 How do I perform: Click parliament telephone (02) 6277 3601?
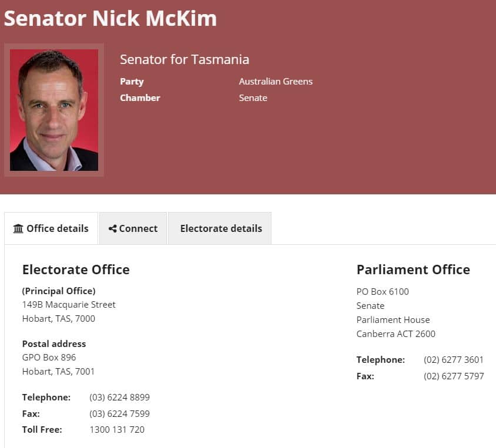pos(454,359)
